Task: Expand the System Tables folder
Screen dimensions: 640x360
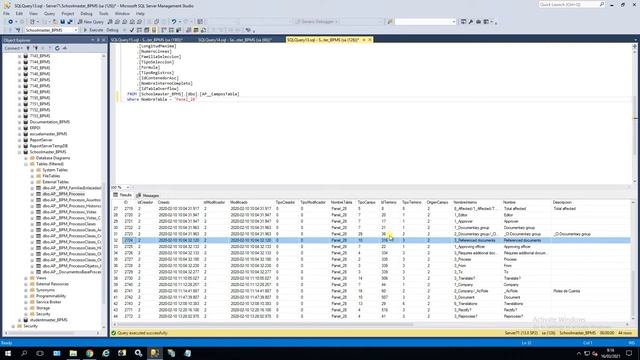Action: [x=33, y=170]
